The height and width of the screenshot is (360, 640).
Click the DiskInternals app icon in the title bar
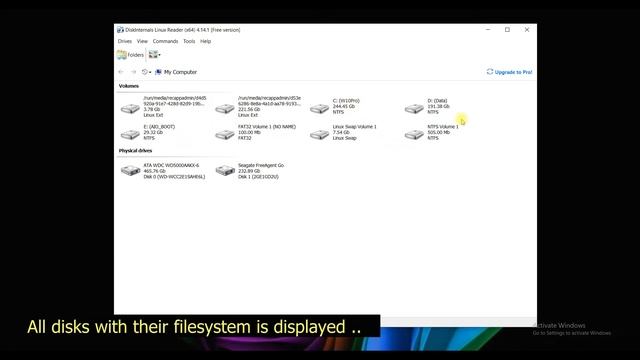coord(120,30)
